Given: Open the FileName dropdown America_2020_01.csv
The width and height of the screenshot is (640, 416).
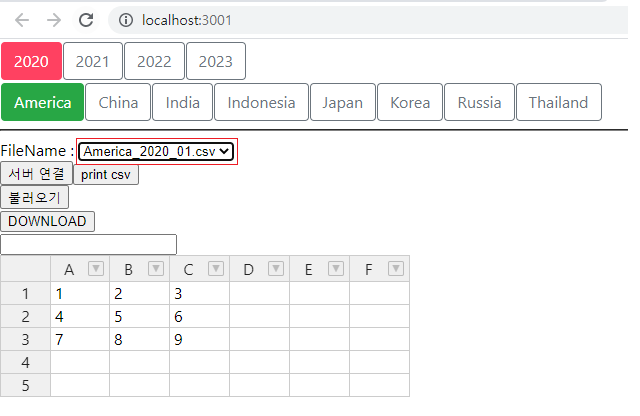Looking at the screenshot, I should point(156,151).
